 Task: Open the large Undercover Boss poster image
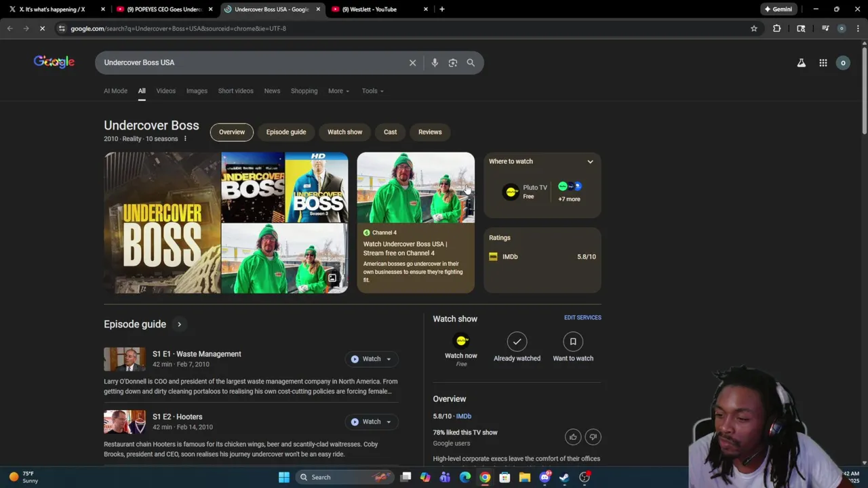pos(162,223)
